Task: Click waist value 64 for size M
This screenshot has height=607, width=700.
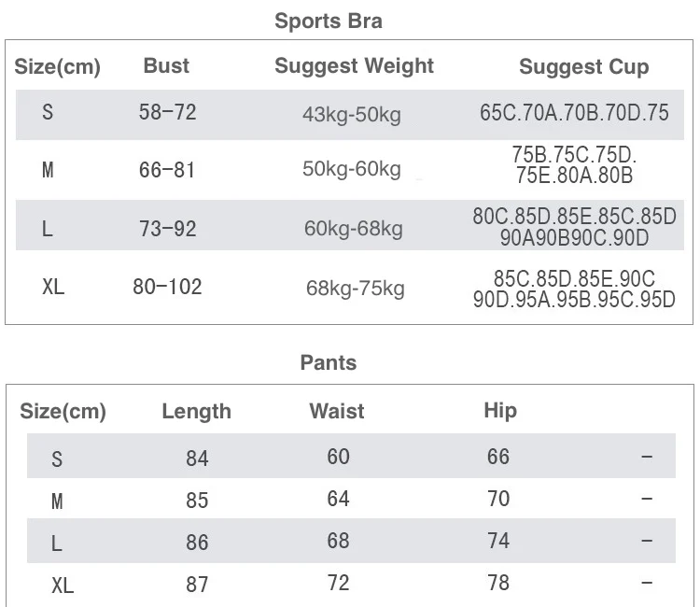Action: tap(338, 499)
